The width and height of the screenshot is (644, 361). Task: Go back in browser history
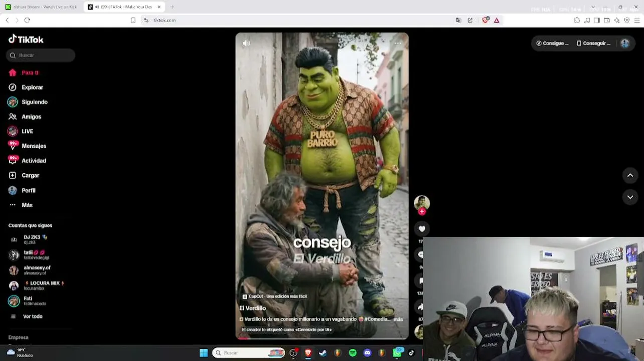click(7, 20)
